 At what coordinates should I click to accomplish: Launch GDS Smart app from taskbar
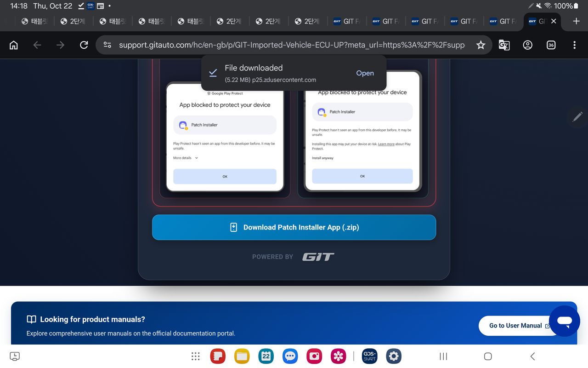pos(369,356)
